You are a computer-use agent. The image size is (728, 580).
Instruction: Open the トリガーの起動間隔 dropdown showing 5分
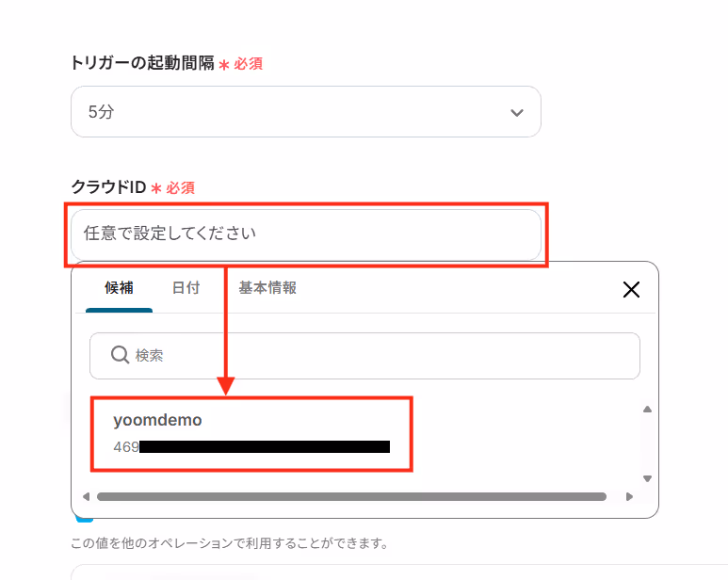pyautogui.click(x=306, y=111)
